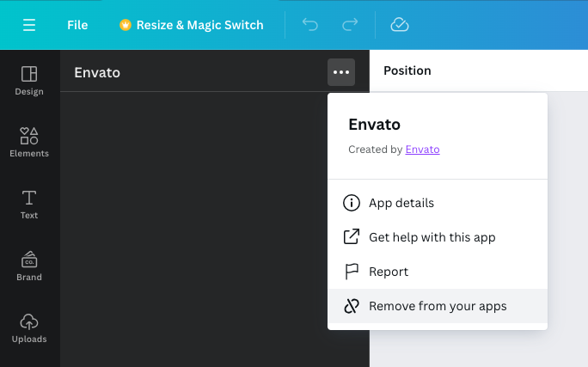Open the Design sidebar tab
The image size is (588, 367).
[x=29, y=81]
